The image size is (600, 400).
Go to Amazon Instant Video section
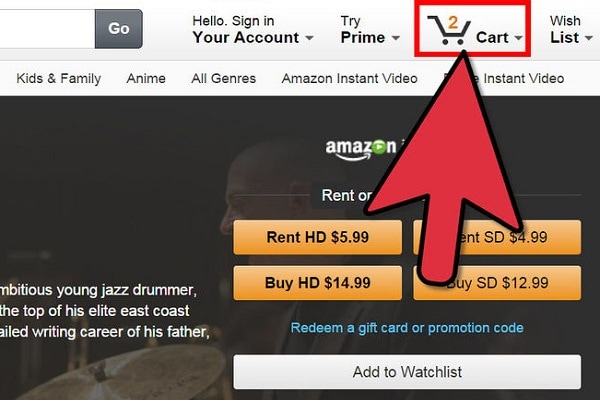click(x=349, y=78)
